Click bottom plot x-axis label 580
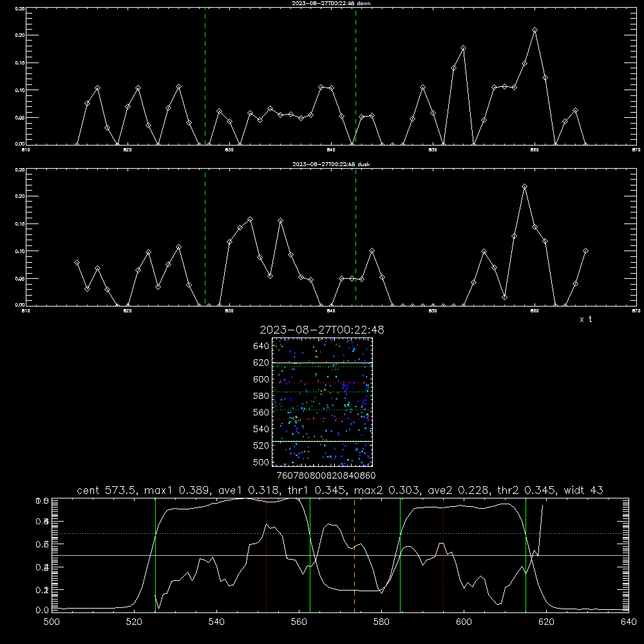Viewport: 644px width, 644px height. click(381, 622)
